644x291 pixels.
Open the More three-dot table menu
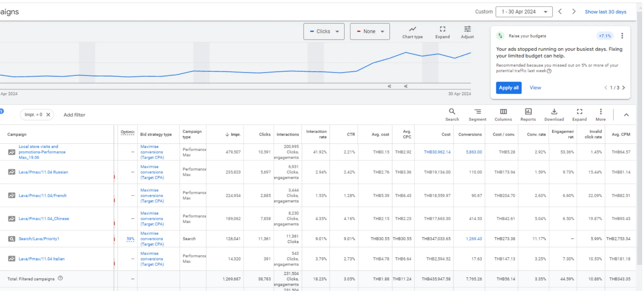(x=601, y=111)
